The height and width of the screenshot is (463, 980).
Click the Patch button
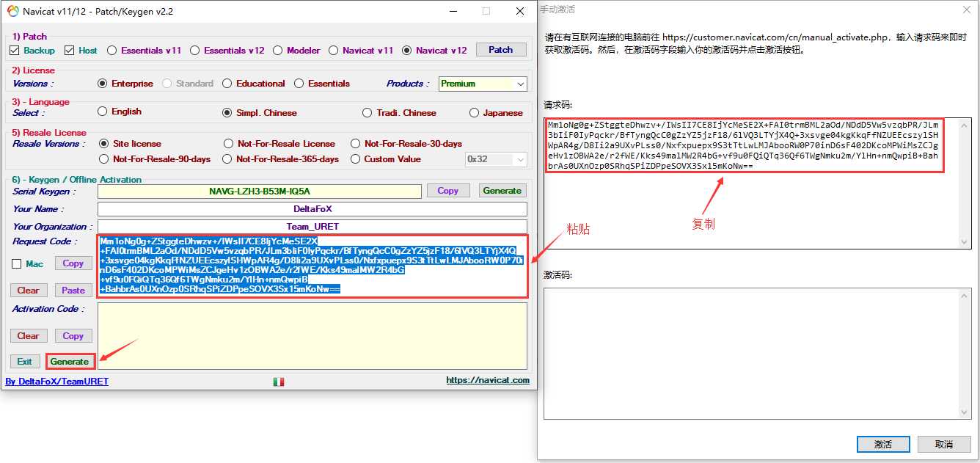[x=501, y=50]
